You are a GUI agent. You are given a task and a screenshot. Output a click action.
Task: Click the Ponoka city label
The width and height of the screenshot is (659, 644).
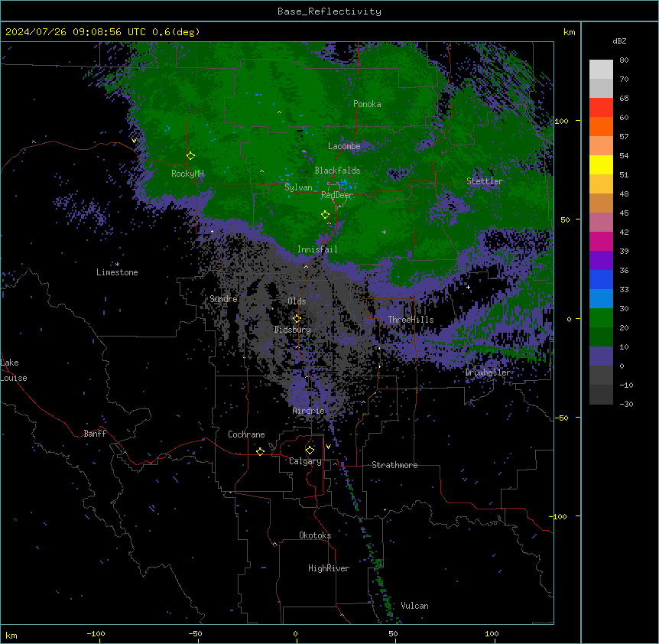click(367, 104)
